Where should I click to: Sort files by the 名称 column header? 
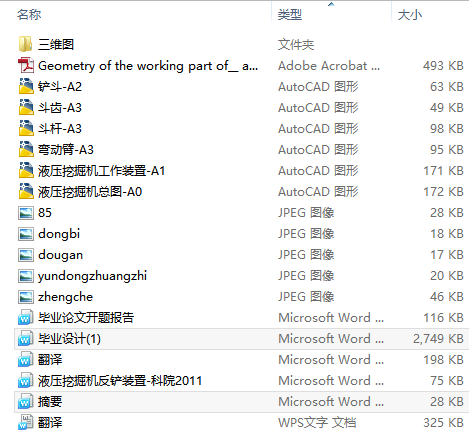(29, 15)
